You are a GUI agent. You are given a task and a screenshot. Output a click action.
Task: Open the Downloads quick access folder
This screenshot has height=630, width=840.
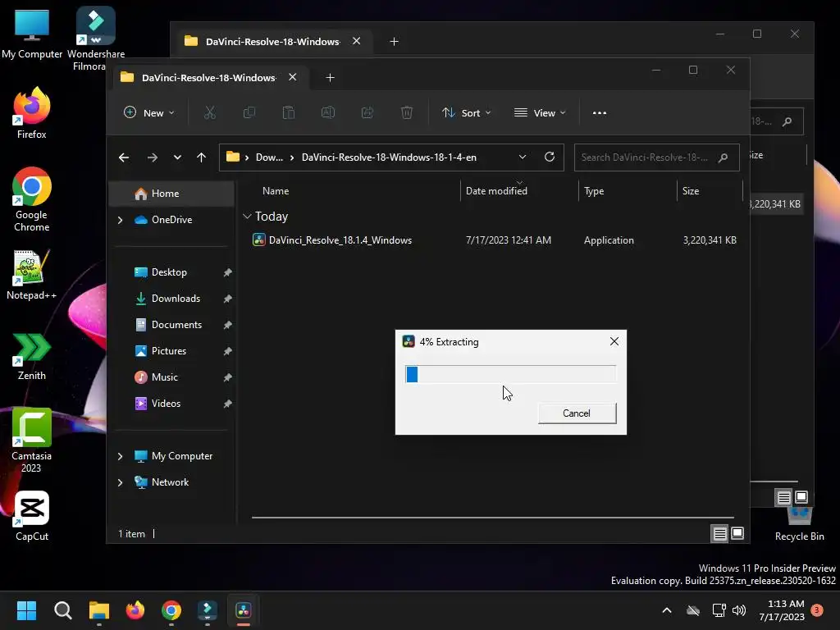(176, 299)
